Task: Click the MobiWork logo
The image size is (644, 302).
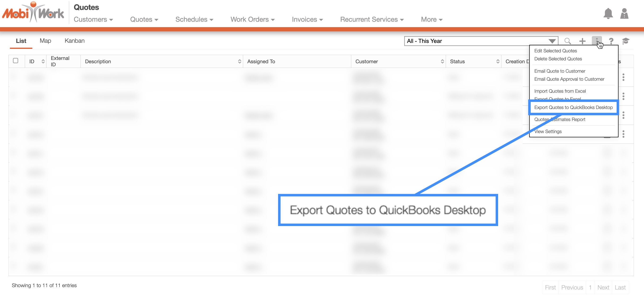Action: (x=33, y=13)
